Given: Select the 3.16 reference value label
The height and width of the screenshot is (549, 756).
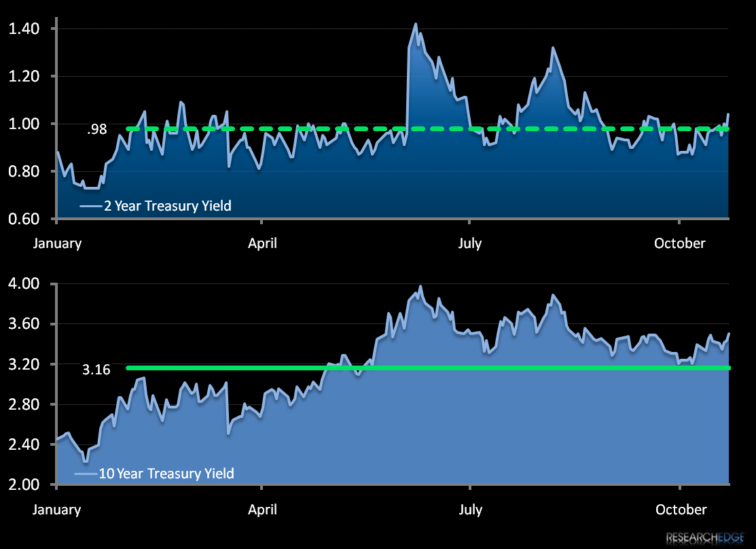Looking at the screenshot, I should pos(96,370).
